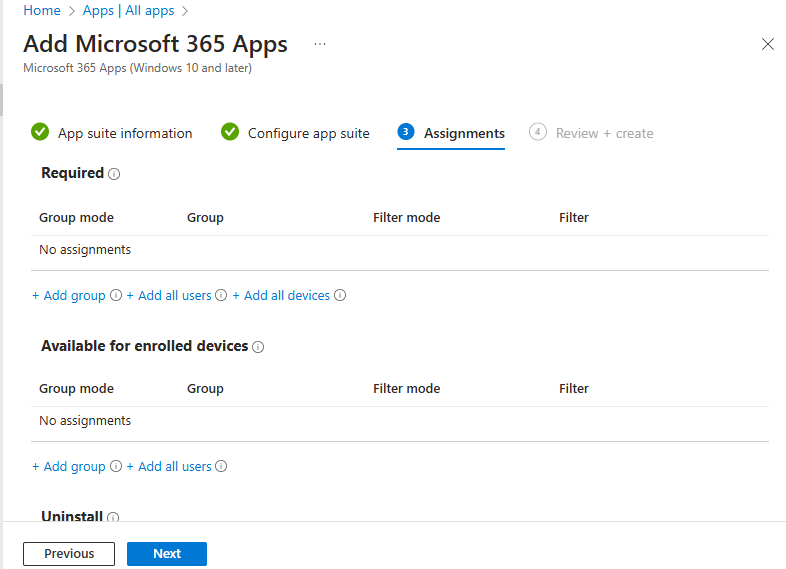Click Next button

click(167, 554)
